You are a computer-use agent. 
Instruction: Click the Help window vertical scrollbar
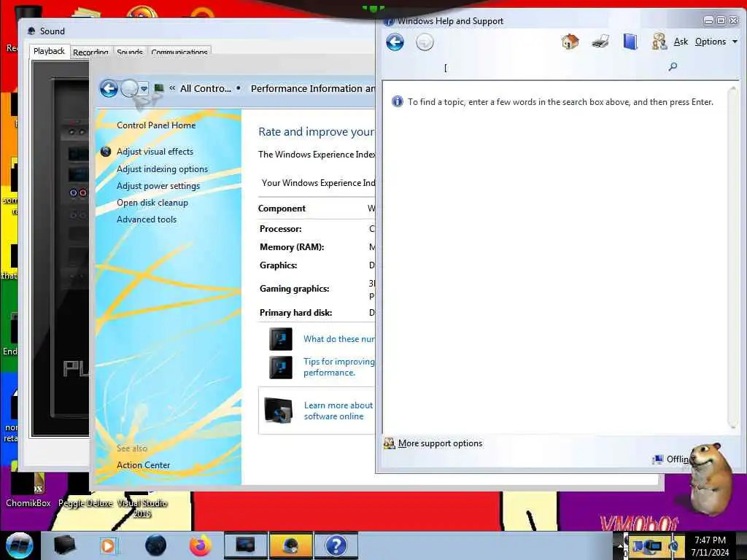(732, 257)
